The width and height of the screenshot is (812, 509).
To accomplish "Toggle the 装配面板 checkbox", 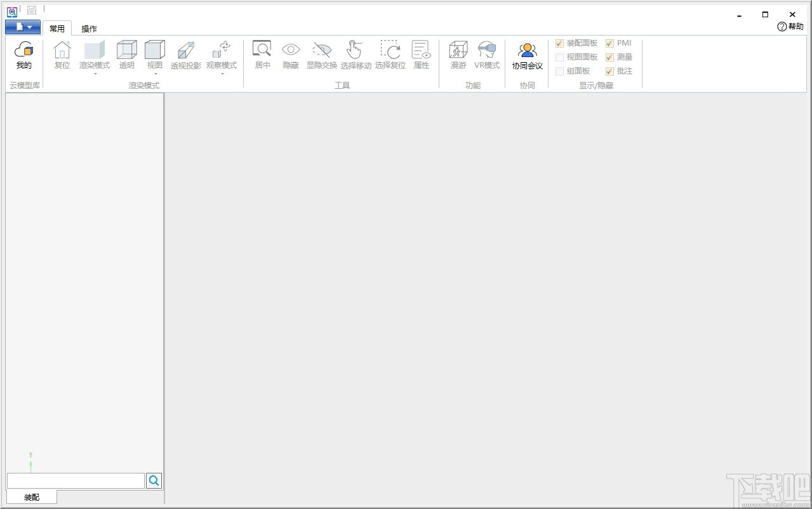I will 559,44.
